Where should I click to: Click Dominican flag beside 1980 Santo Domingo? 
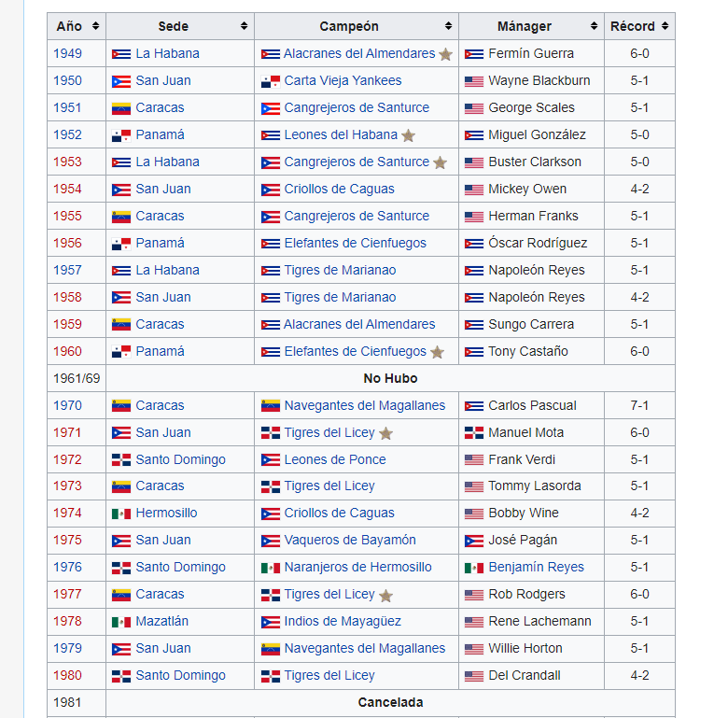pos(121,676)
